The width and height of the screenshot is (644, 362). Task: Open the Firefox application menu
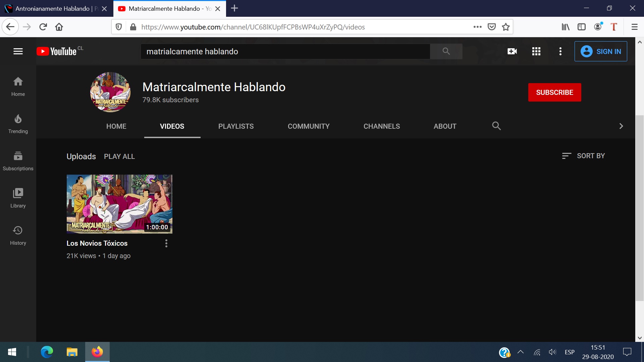tap(634, 27)
